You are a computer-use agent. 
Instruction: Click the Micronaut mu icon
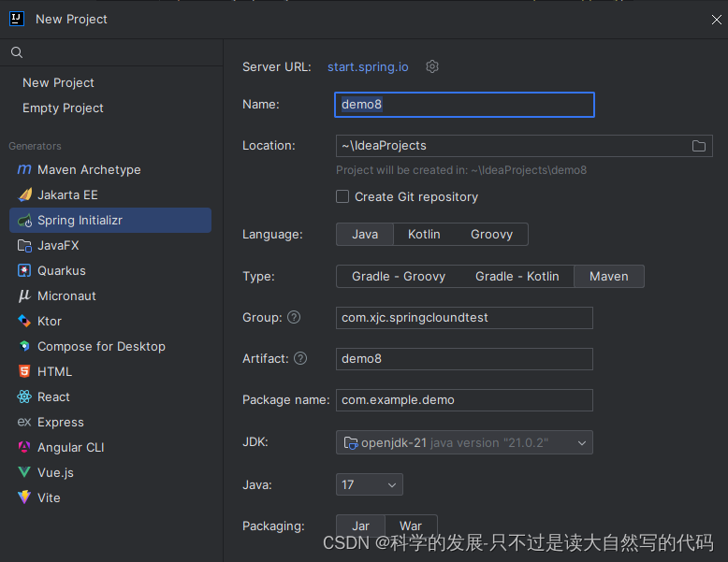pyautogui.click(x=24, y=296)
